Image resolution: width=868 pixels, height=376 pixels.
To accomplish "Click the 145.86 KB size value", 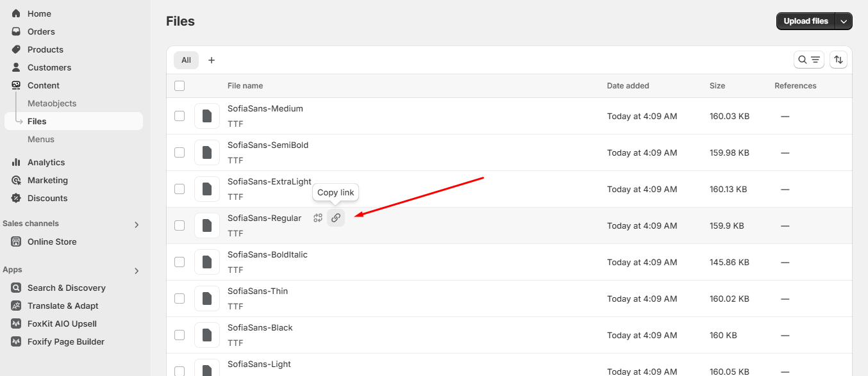I will tap(730, 262).
